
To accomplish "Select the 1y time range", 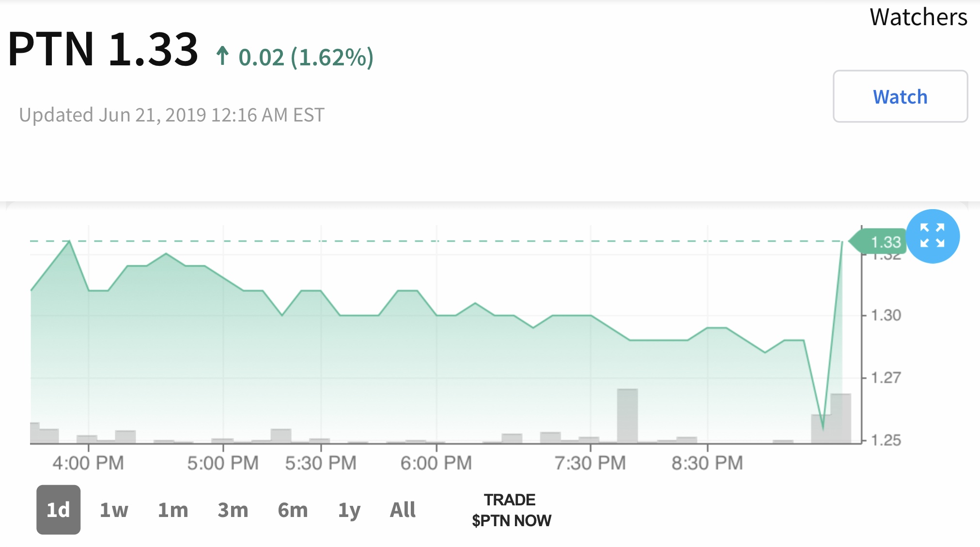I will point(349,510).
